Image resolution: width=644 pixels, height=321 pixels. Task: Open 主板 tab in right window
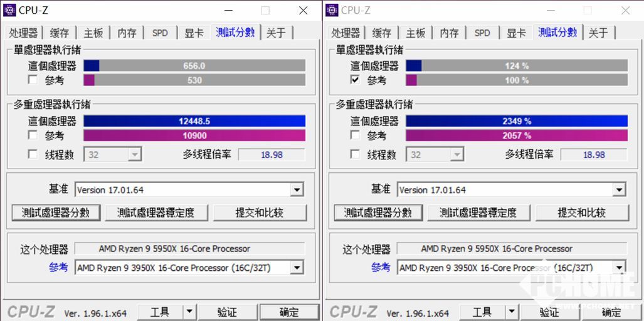point(416,33)
